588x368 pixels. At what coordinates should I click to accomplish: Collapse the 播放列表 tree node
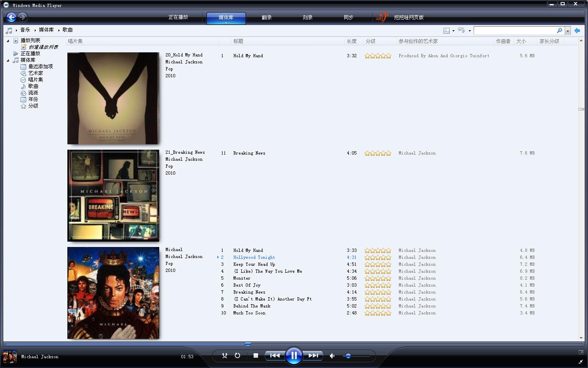tap(8, 40)
